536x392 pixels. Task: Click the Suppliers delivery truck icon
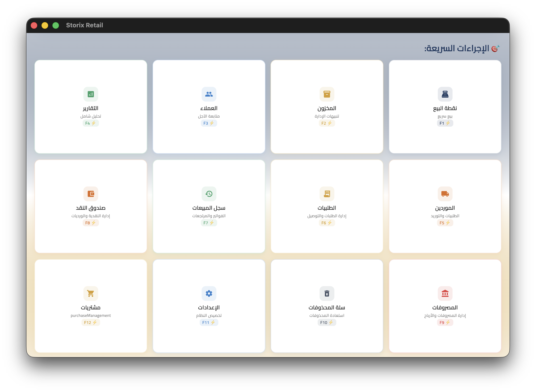coord(445,194)
